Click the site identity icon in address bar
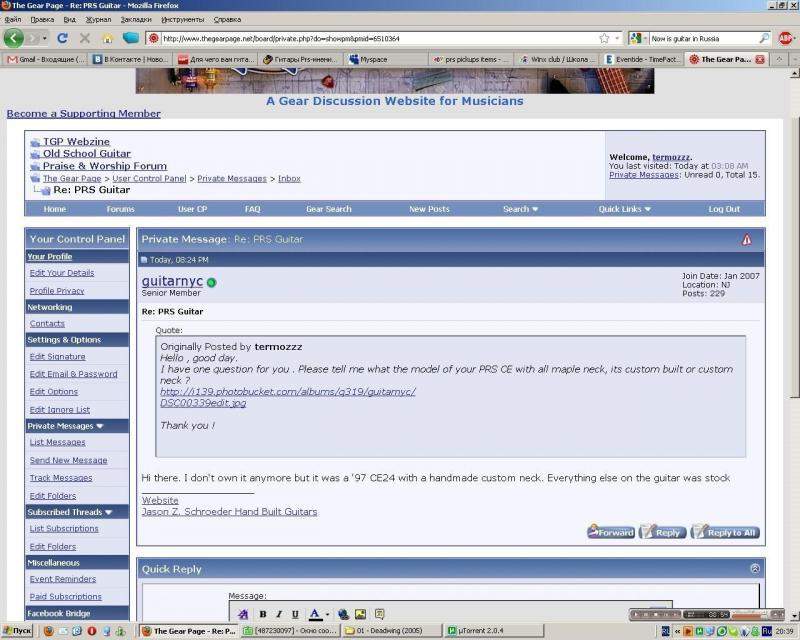Viewport: 800px width, 640px height. tap(154, 38)
